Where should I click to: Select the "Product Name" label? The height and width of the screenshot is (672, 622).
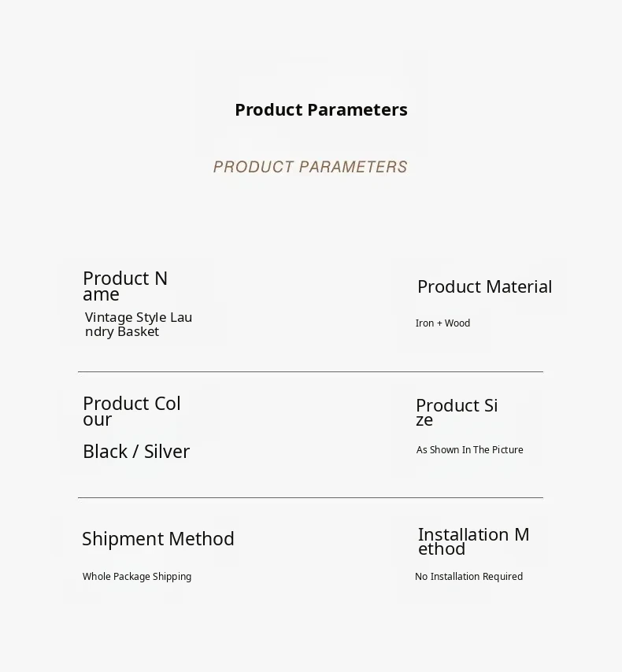point(124,286)
